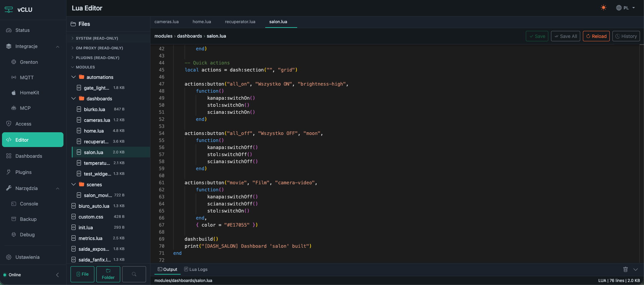Image resolution: width=644 pixels, height=285 pixels.
Task: Click the Save All button
Action: tap(566, 36)
